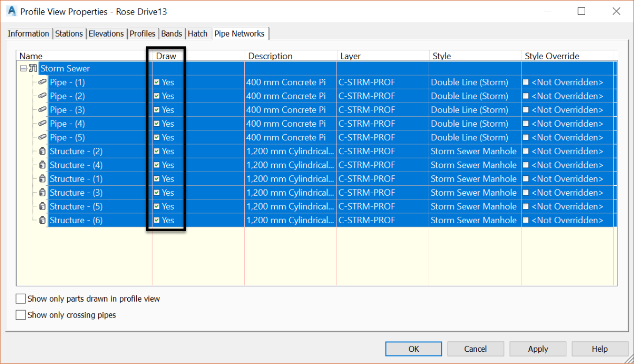Click the pipe icon beside Pipe - (5)
This screenshot has width=634, height=364.
(x=42, y=137)
